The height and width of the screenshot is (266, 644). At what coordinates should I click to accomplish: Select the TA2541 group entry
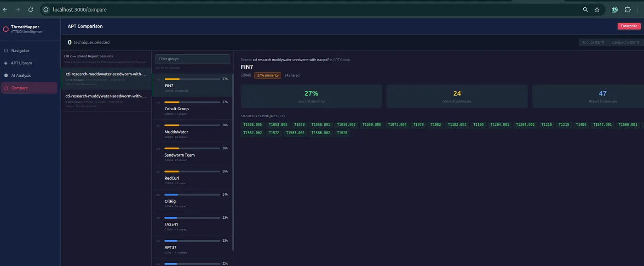click(x=193, y=224)
